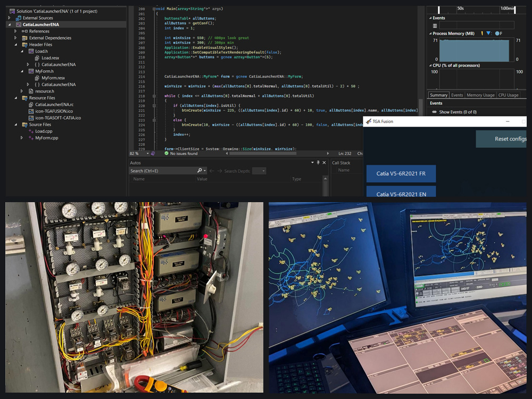Image resolution: width=532 pixels, height=399 pixels.
Task: Open the icon-TGAFUSION.ico file
Action: point(54,111)
